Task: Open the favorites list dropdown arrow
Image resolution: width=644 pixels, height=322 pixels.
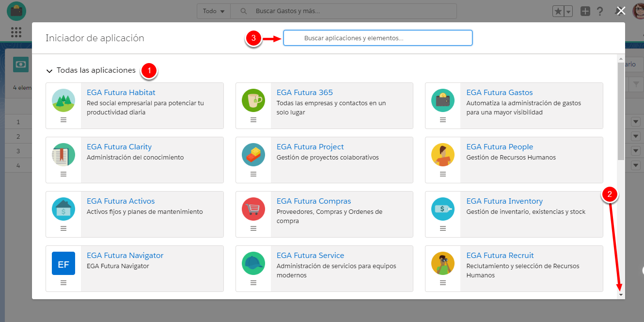Action: [568, 12]
